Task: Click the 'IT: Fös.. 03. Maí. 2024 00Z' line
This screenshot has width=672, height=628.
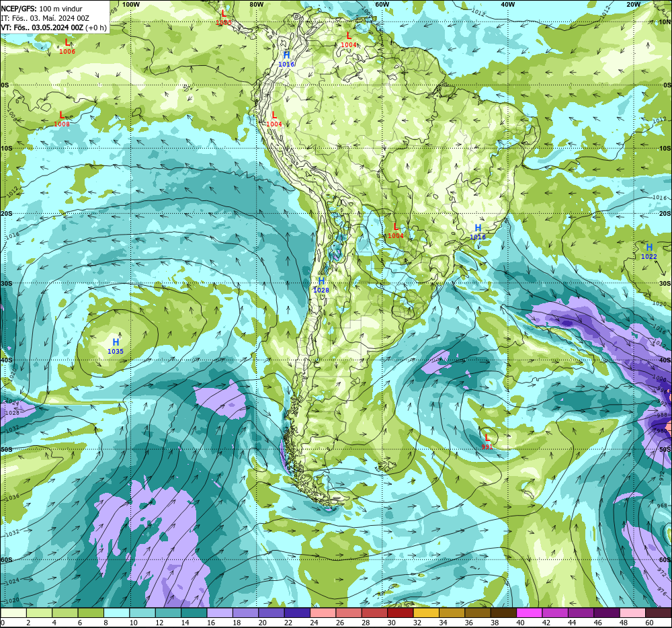Action: point(45,18)
